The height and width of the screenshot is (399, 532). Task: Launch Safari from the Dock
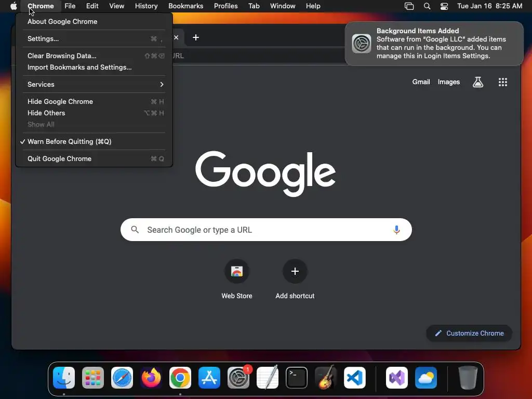(122, 378)
